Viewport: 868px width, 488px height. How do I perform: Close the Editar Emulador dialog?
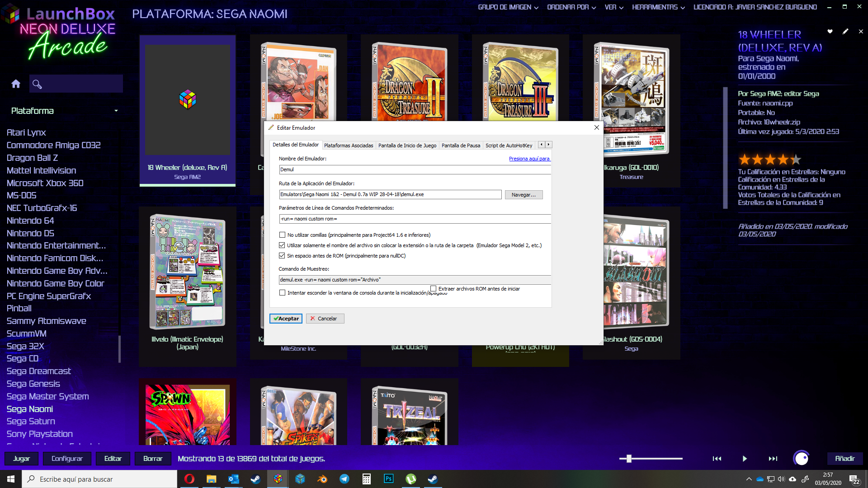point(597,127)
